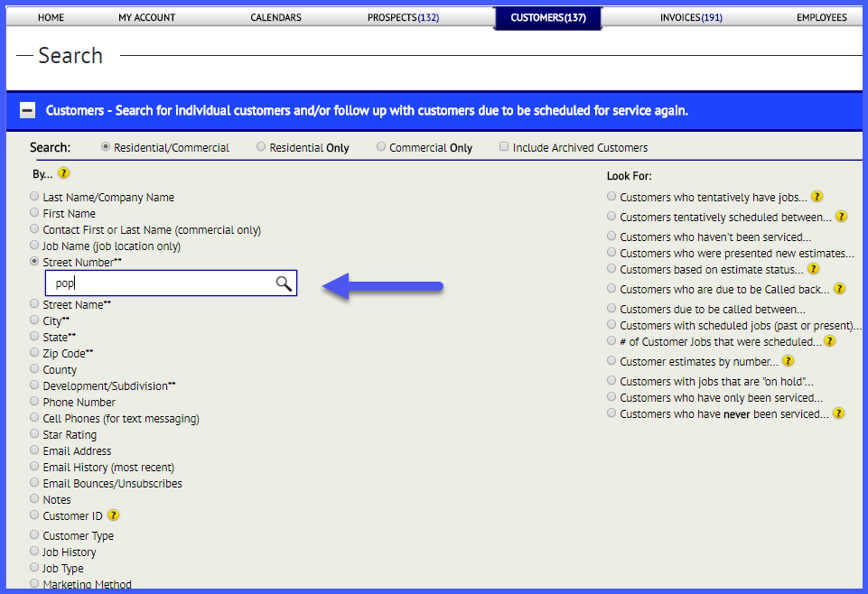868x594 pixels.
Task: Switch to PROSPECTS(132) tab
Action: pyautogui.click(x=403, y=18)
